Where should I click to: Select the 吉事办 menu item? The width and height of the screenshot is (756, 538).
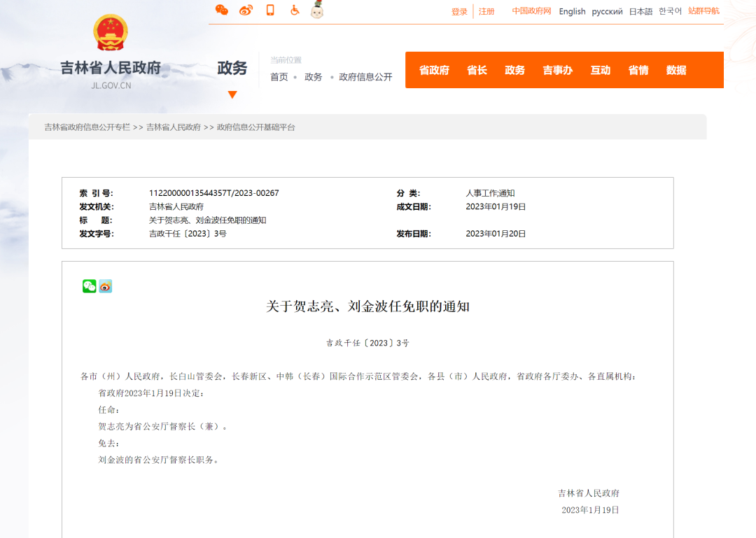(557, 70)
